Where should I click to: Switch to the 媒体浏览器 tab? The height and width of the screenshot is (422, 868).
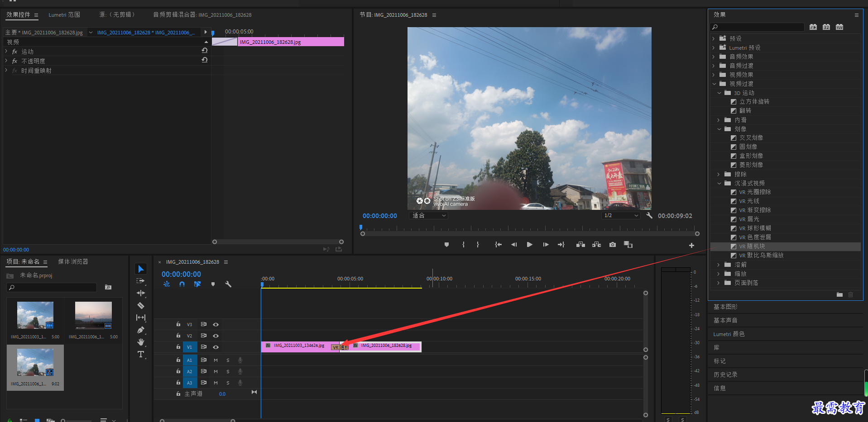tap(73, 261)
